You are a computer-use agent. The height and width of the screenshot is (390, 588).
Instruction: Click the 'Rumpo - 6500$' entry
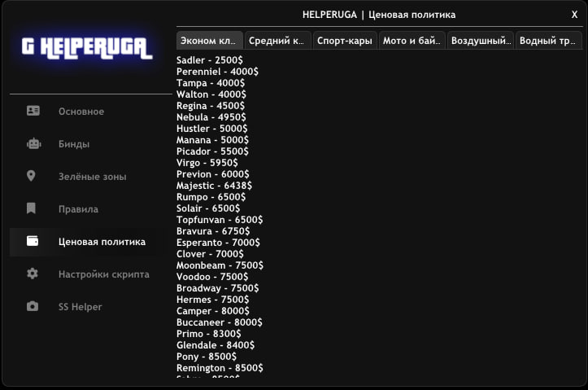(211, 197)
